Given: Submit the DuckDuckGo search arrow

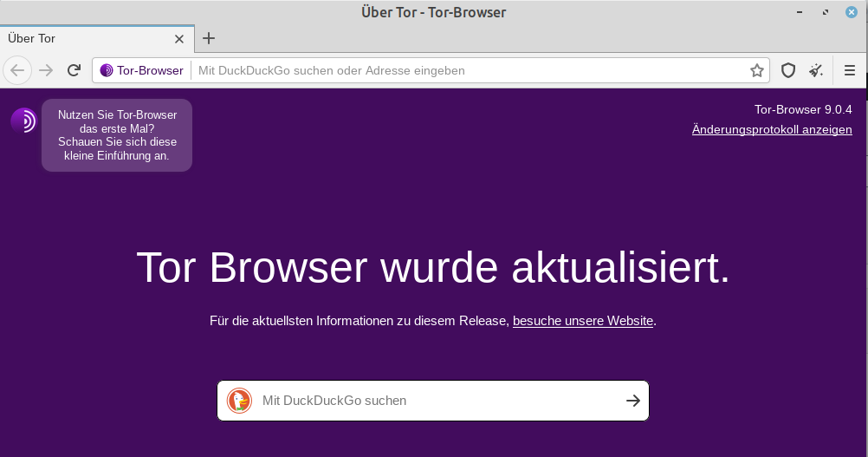Looking at the screenshot, I should pos(632,401).
